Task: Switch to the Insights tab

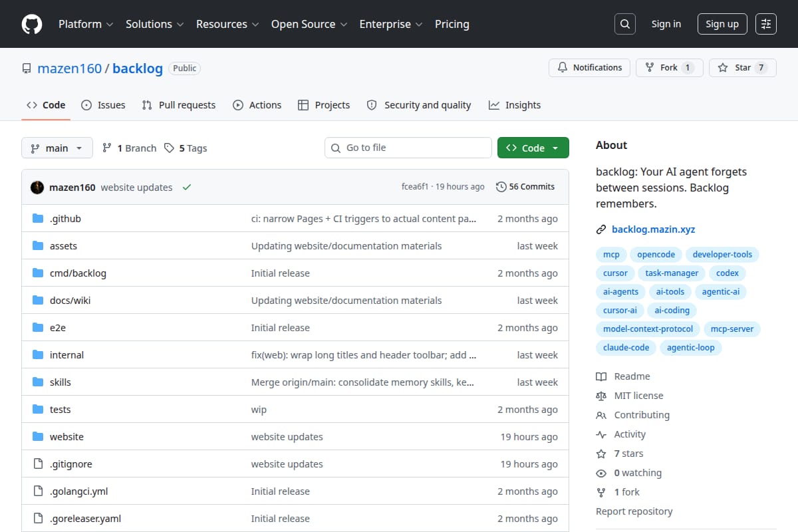Action: click(x=515, y=105)
